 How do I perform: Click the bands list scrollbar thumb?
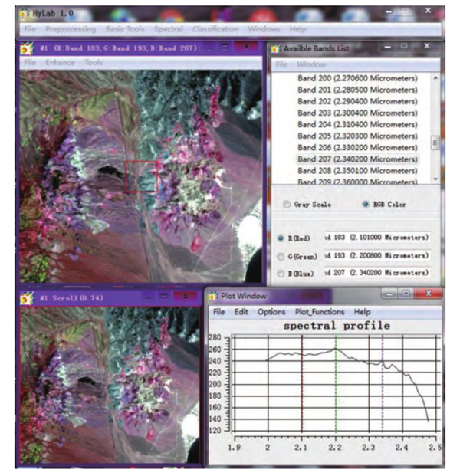(x=435, y=143)
